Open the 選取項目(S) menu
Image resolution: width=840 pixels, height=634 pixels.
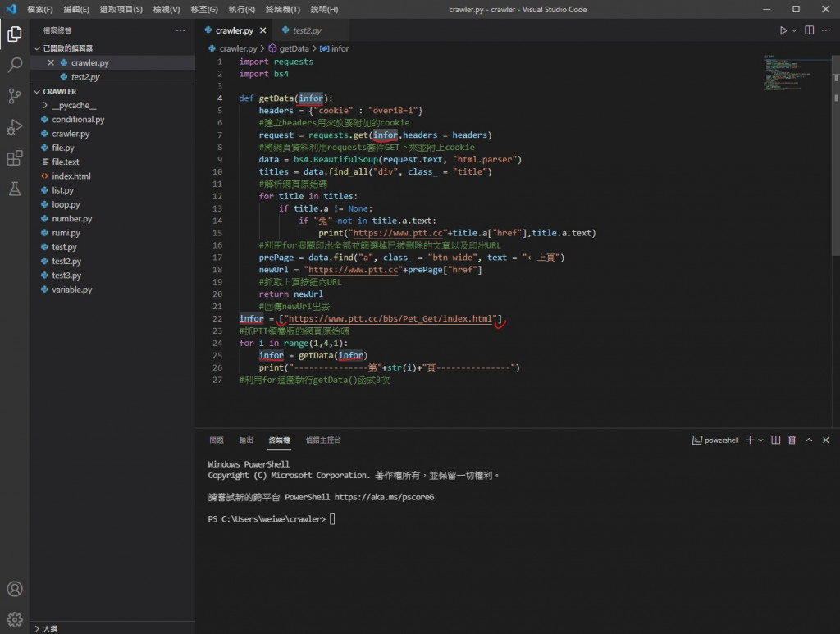tap(121, 10)
